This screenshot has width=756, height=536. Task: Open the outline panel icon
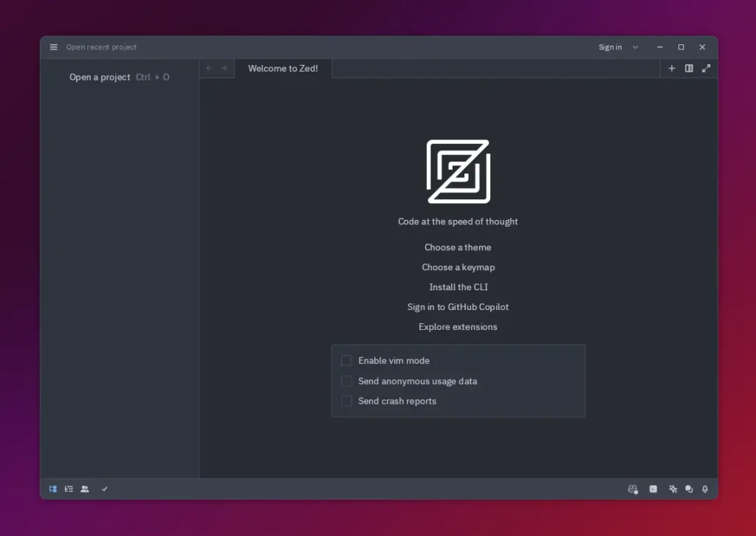(69, 489)
